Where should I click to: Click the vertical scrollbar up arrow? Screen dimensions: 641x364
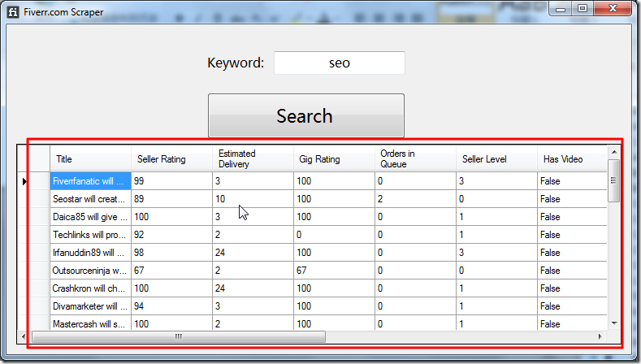click(x=614, y=152)
